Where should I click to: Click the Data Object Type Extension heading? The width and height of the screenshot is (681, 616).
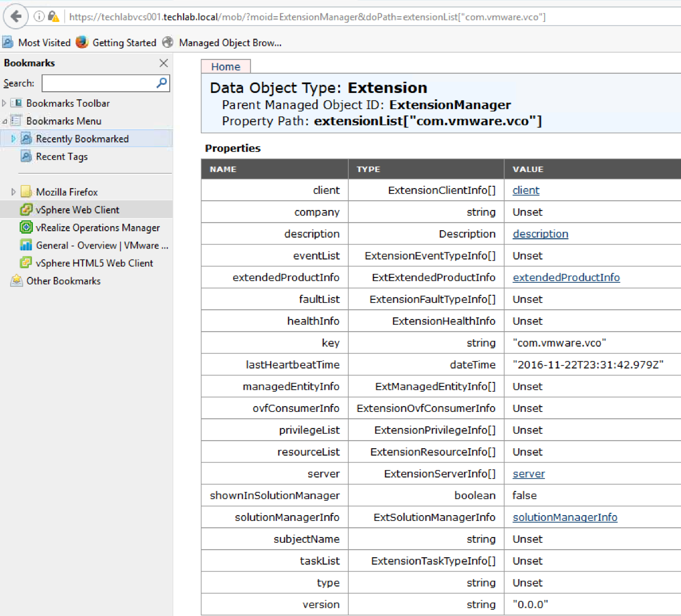tap(319, 88)
